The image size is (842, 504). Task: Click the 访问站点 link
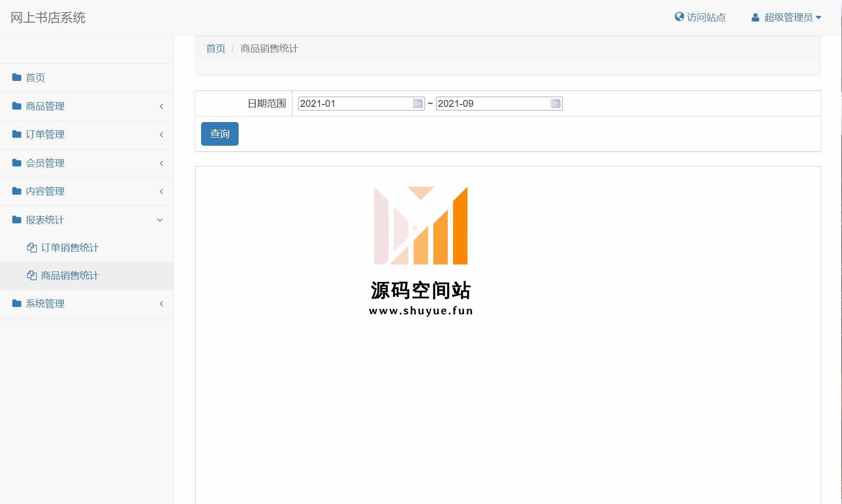tap(706, 18)
